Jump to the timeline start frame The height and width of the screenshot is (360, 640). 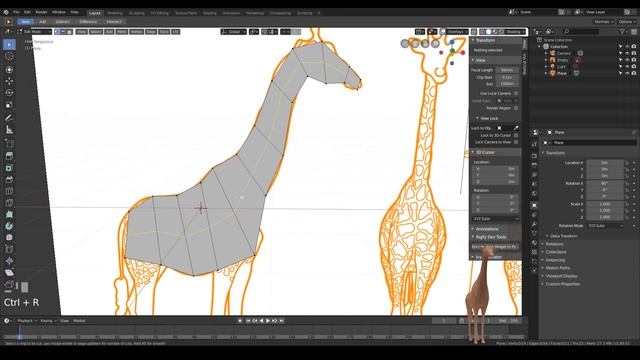(248, 321)
